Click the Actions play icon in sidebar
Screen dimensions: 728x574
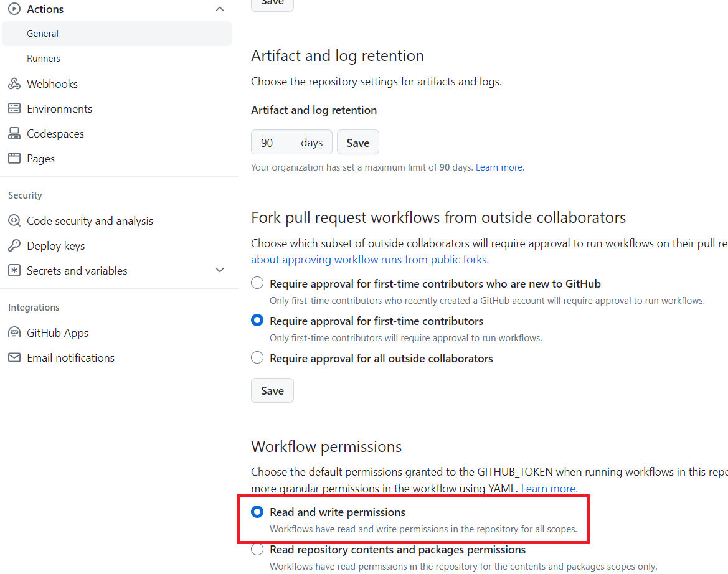point(14,9)
